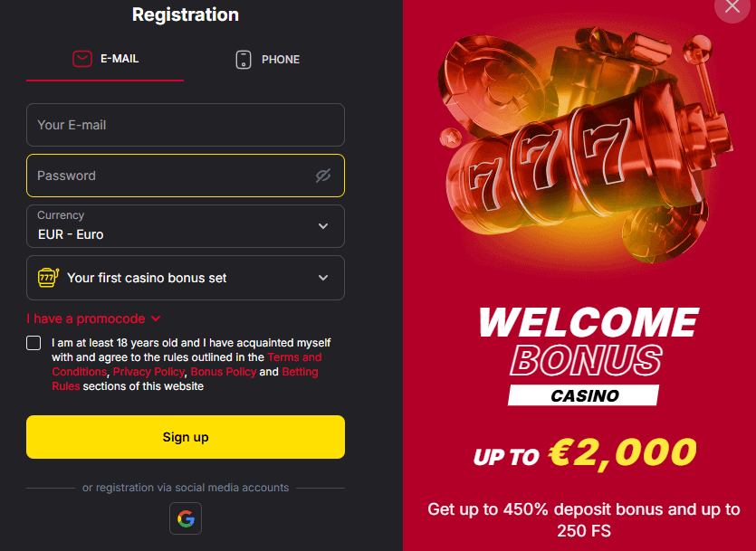Open the Privacy Policy link
Screen dimensions: 756x551
click(148, 372)
